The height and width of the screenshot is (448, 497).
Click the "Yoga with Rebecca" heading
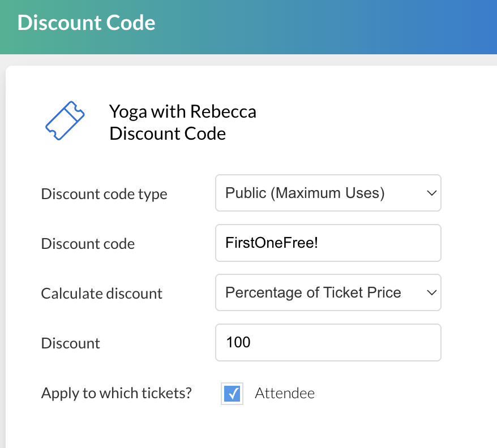tap(182, 111)
